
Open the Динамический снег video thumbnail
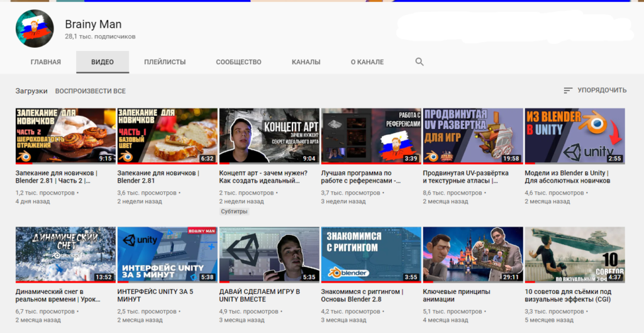tap(65, 254)
